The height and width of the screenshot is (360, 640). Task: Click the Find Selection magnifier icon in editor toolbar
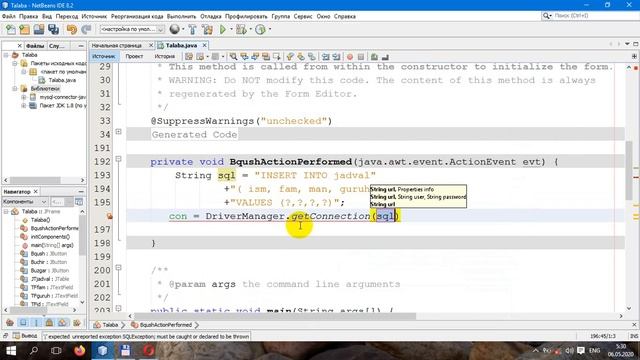pyautogui.click(x=233, y=57)
